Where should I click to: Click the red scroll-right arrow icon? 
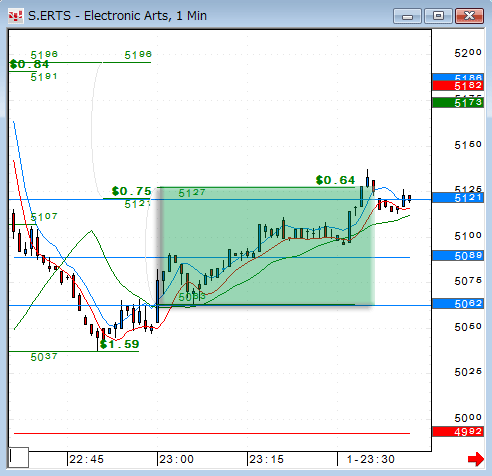476,459
